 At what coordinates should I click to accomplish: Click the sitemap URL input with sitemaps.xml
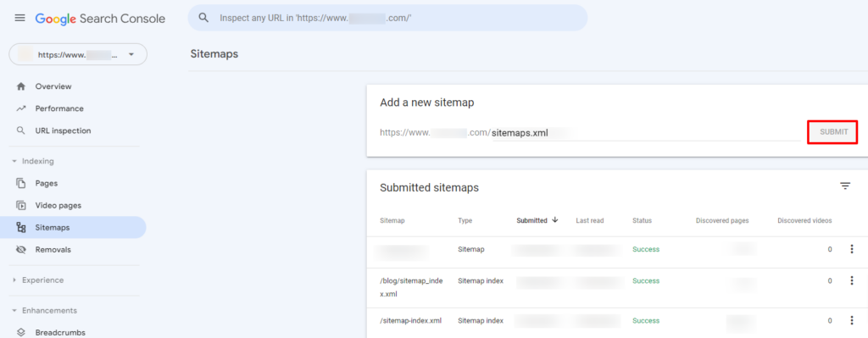pyautogui.click(x=646, y=133)
